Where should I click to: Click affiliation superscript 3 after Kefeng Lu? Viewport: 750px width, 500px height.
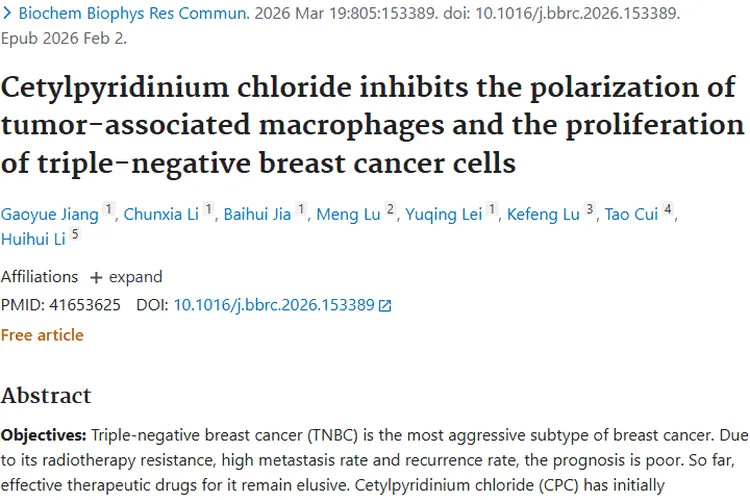point(590,210)
